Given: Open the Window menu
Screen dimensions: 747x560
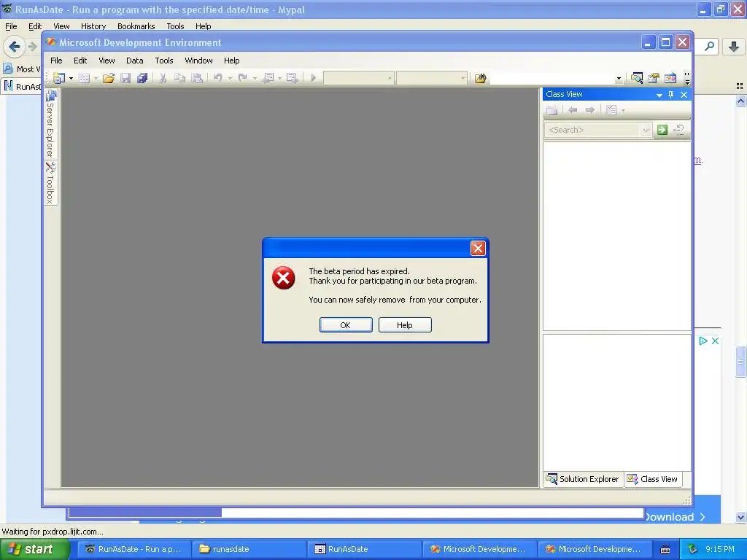Looking at the screenshot, I should 198,61.
